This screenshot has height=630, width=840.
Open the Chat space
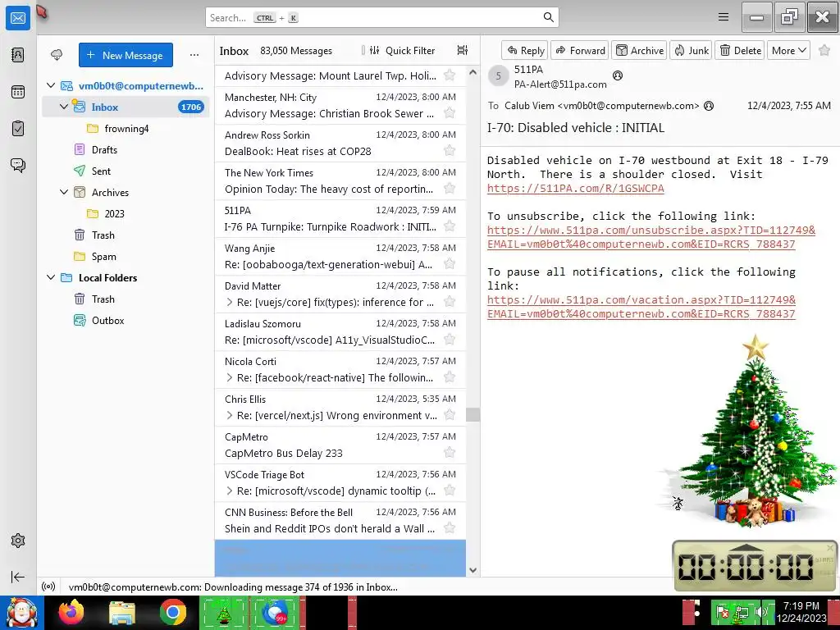pyautogui.click(x=18, y=165)
